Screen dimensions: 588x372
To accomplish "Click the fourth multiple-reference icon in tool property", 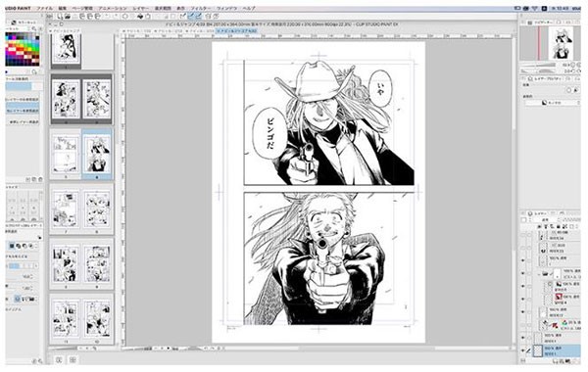I will (x=30, y=246).
